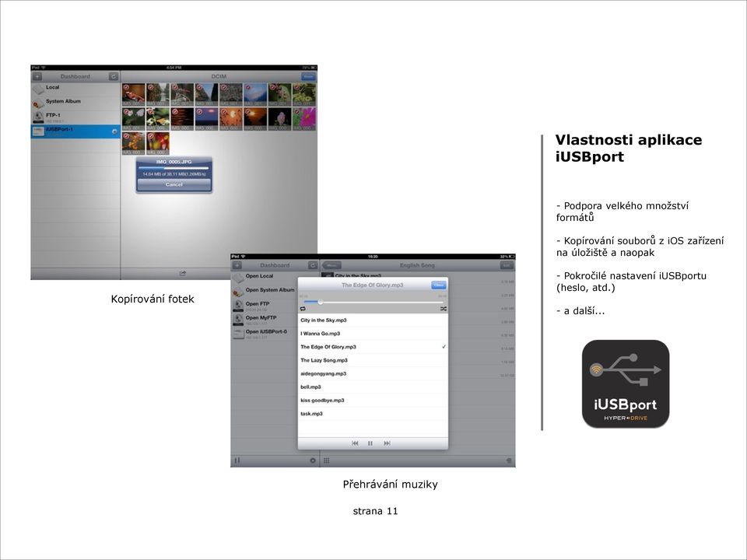Close The Edge Of Glory player popup
The height and width of the screenshot is (560, 747).
[439, 285]
